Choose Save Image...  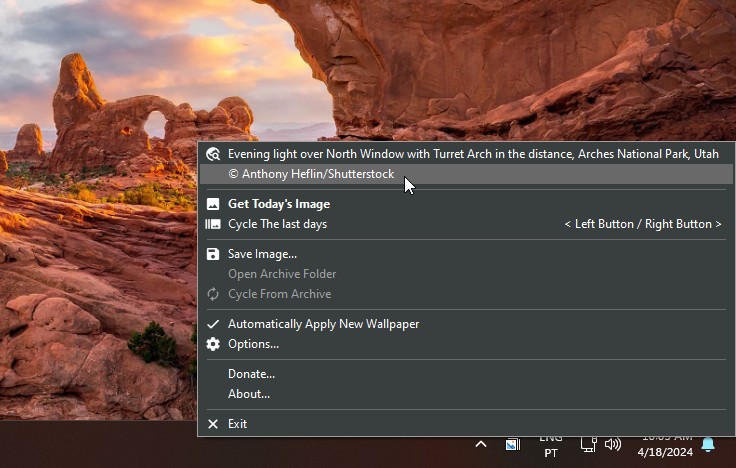262,254
